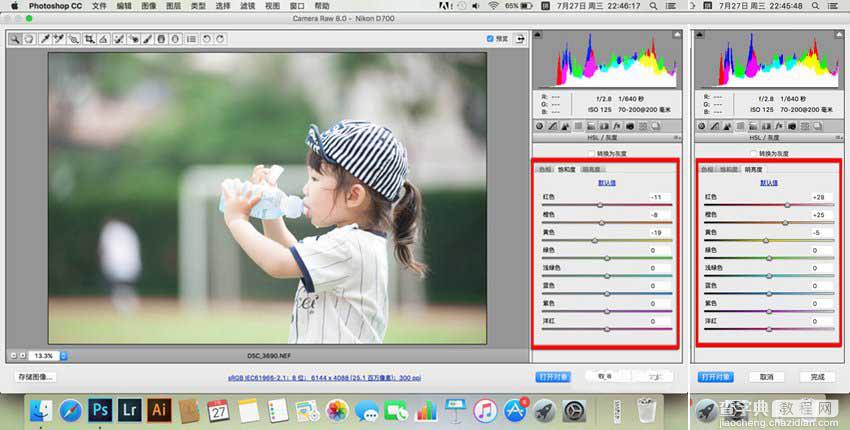Open fx Effects icon in right panel copy
Viewport: 850px width, 430px height.
779,126
